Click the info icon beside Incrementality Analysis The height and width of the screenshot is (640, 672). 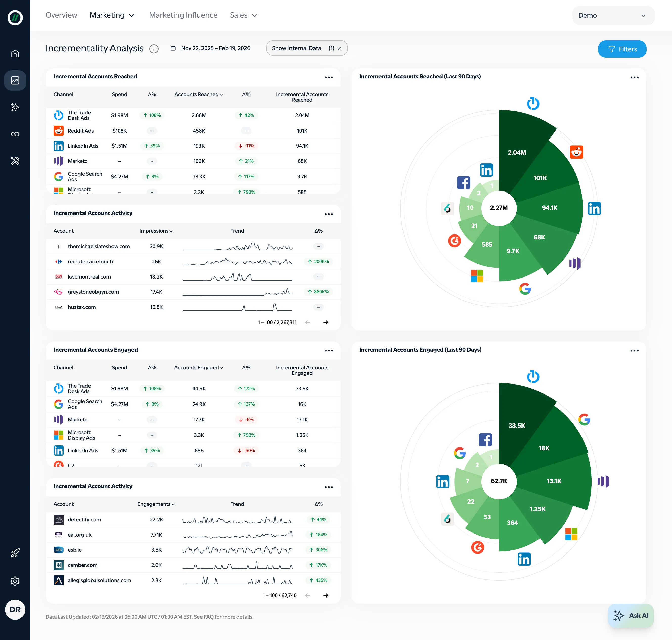(x=154, y=49)
